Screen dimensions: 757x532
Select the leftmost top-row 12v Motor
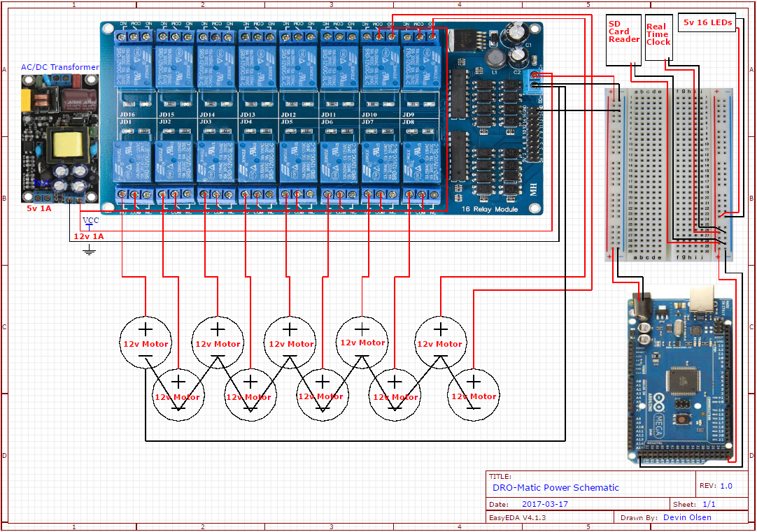(x=146, y=342)
